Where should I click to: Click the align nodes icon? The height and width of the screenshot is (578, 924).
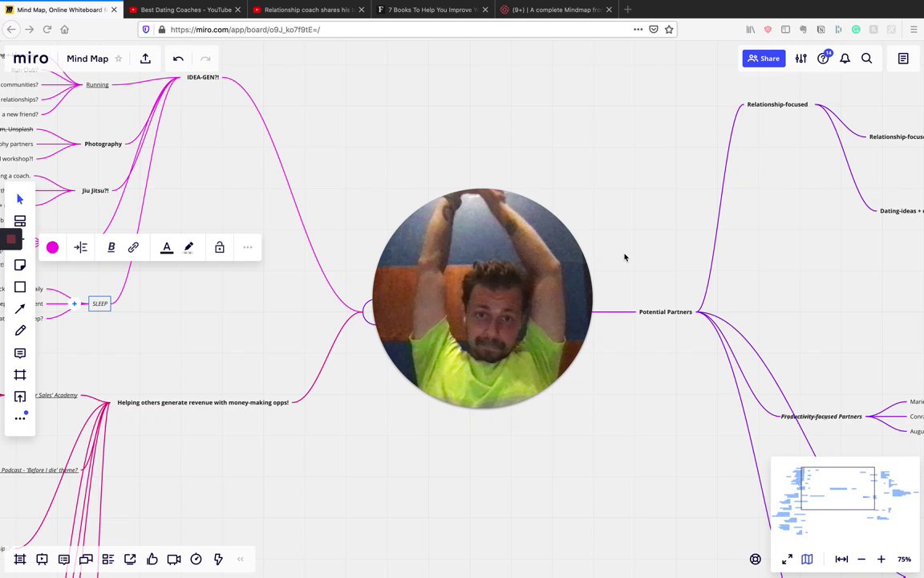[81, 247]
